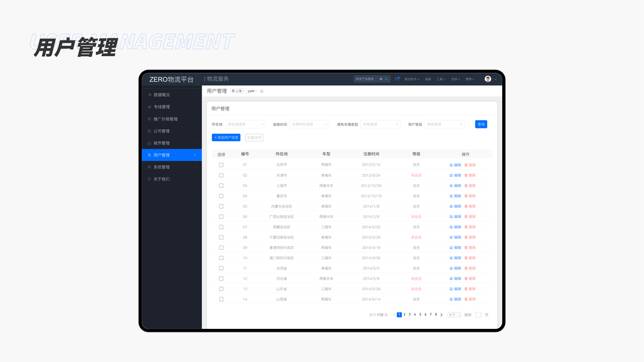The image size is (644, 362).
Task: Click the edit icon in row 10
Action: point(451,258)
